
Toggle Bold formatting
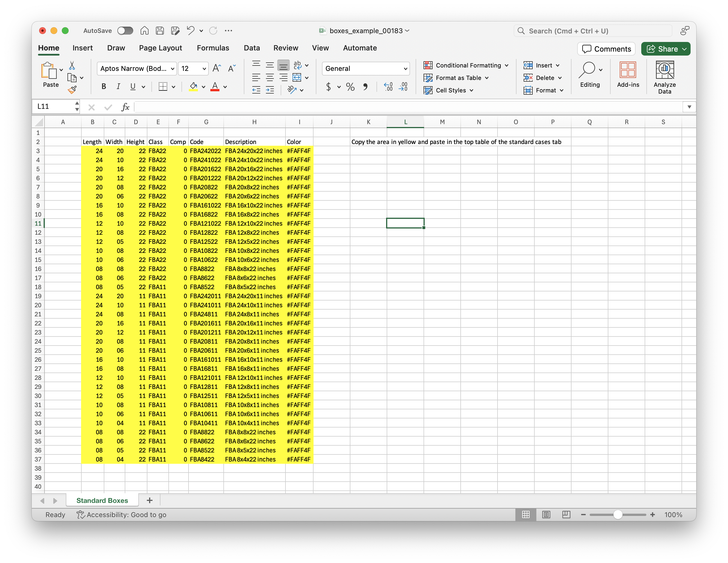[104, 87]
